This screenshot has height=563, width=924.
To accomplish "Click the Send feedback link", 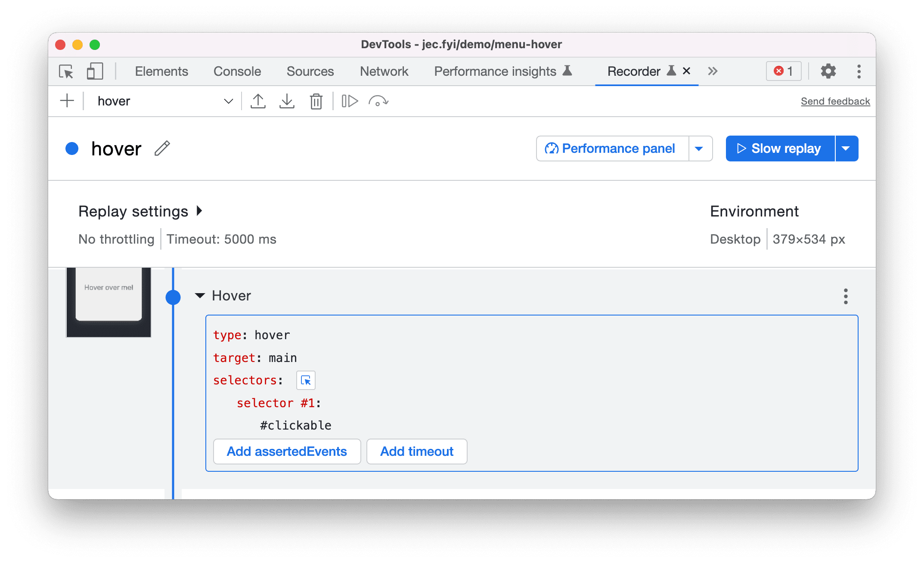I will click(x=835, y=100).
